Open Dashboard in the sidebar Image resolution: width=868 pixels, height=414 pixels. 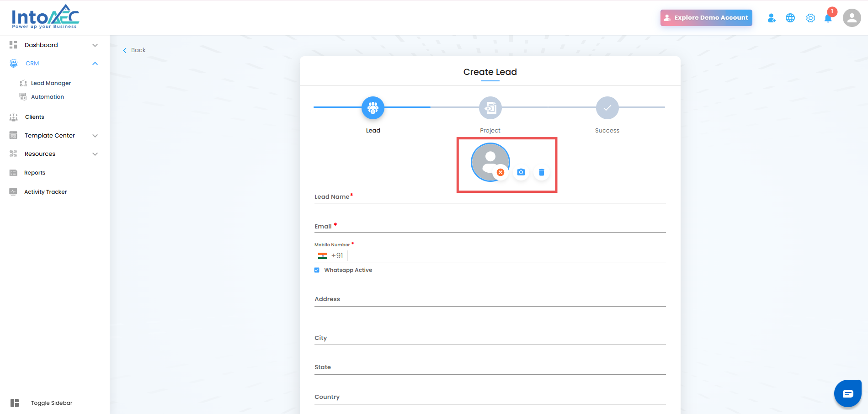(x=41, y=45)
